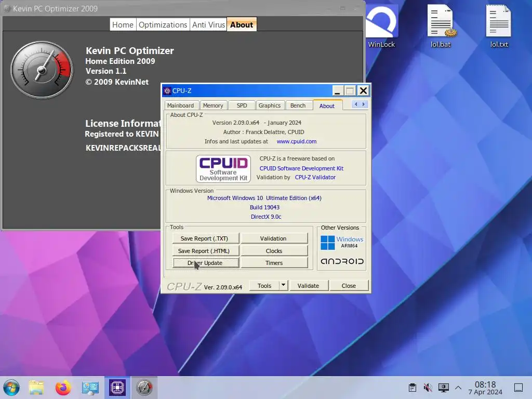Switch to the SPD tab

coord(242,105)
